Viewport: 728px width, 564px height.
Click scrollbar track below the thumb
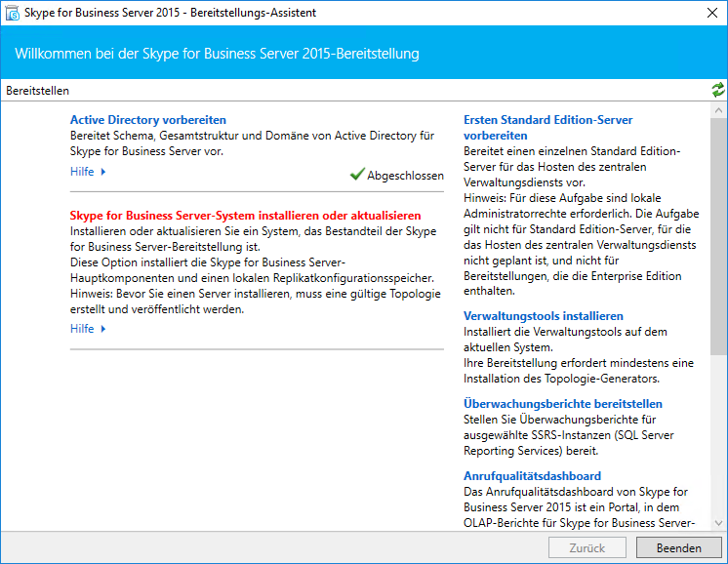718,439
